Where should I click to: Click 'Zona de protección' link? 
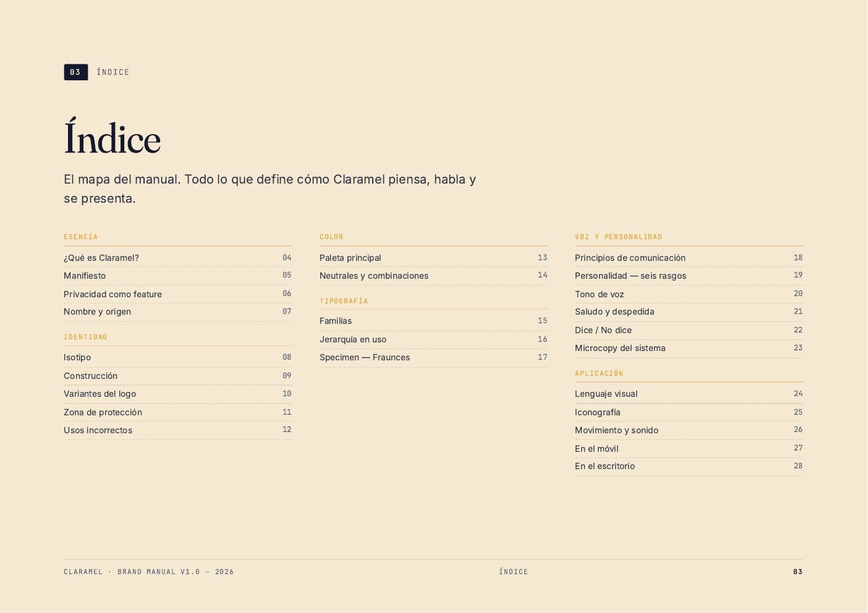click(x=103, y=412)
